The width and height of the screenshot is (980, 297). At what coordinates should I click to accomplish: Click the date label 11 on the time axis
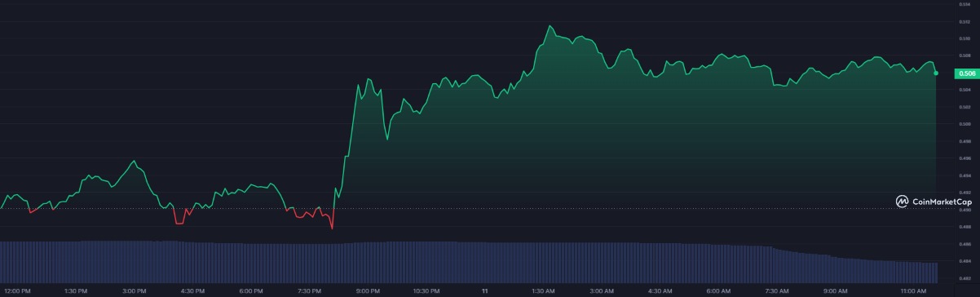485,291
